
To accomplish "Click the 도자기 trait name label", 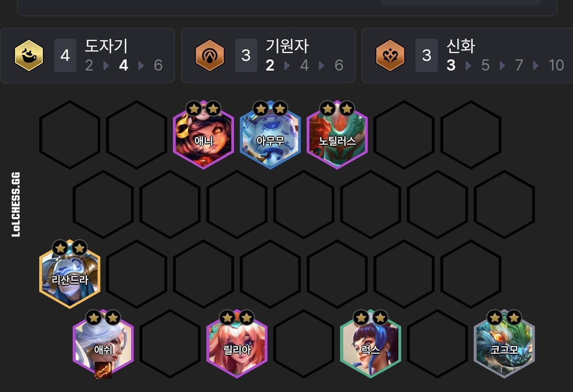I will click(106, 46).
